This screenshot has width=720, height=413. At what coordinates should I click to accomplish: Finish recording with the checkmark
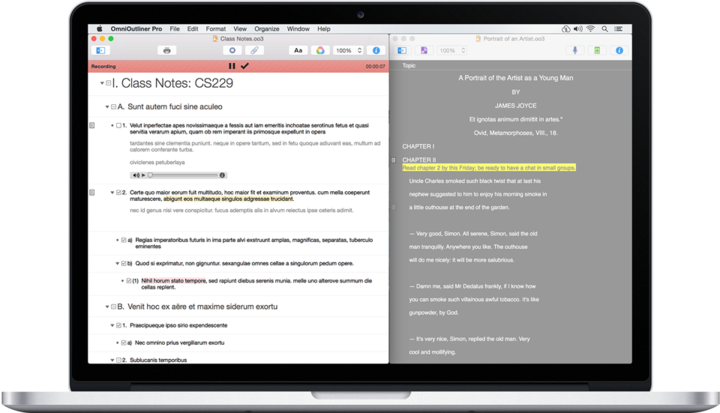(x=245, y=66)
